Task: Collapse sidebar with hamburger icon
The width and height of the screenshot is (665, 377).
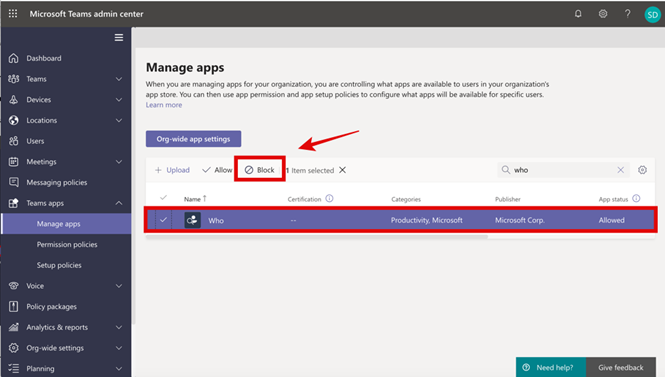Action: (x=119, y=37)
